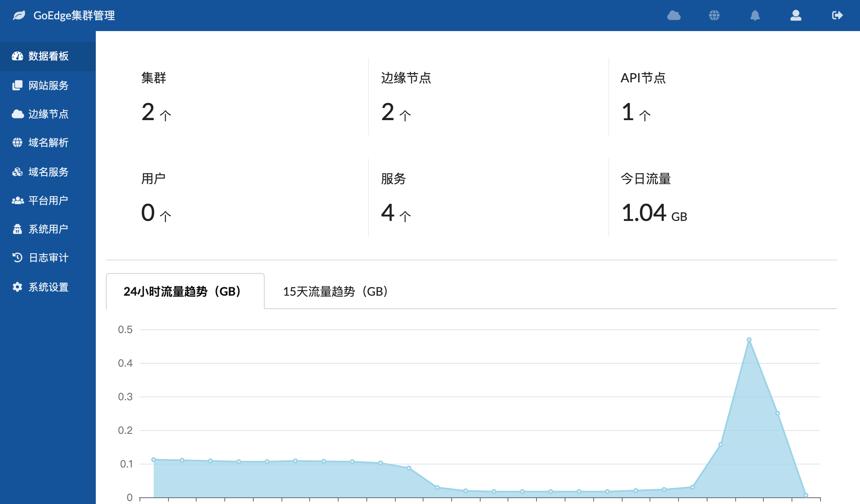Click the globe icon in header

(714, 16)
